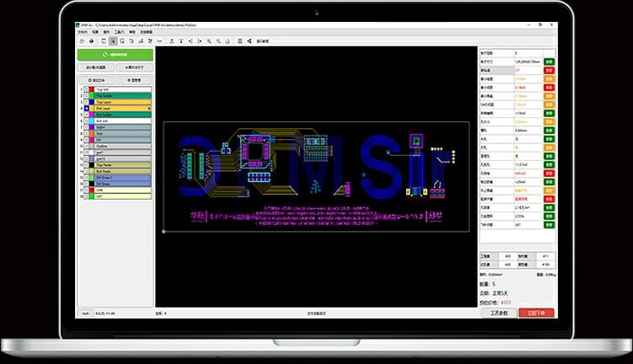This screenshot has width=633, height=364.
Task: Click the large green DFM analysis button
Action: tap(115, 55)
